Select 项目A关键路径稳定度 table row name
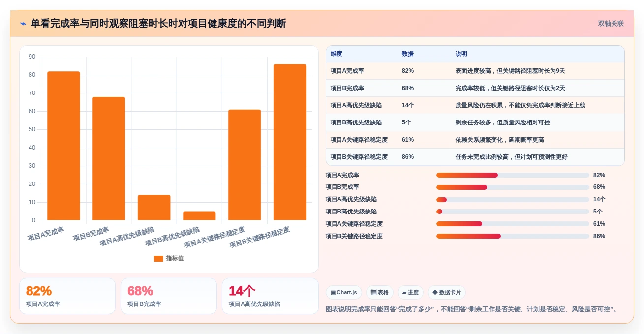This screenshot has width=644, height=334. pyautogui.click(x=359, y=140)
